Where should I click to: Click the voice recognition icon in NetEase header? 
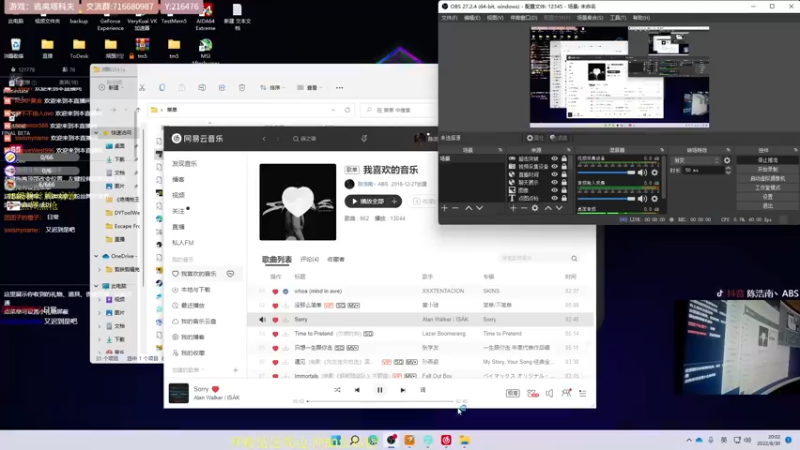pos(364,138)
